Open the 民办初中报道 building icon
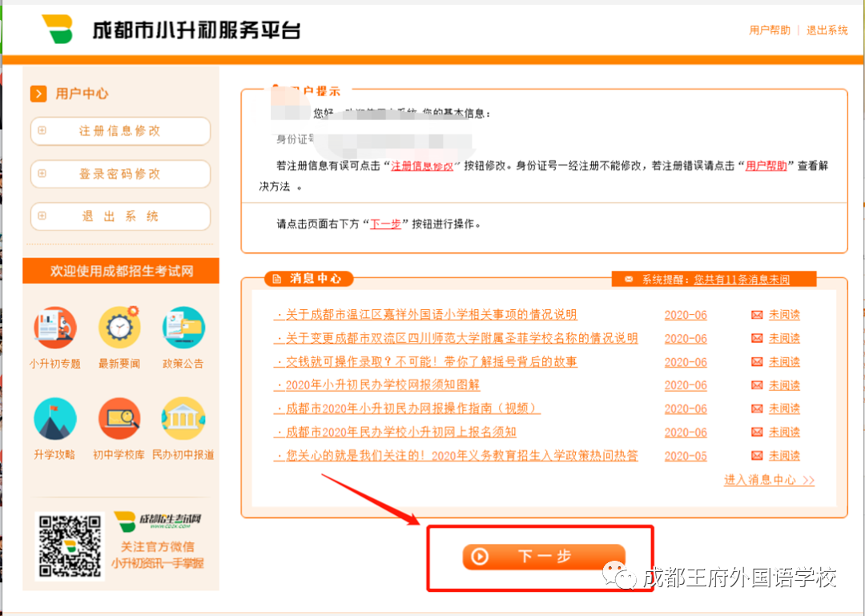 pos(183,418)
